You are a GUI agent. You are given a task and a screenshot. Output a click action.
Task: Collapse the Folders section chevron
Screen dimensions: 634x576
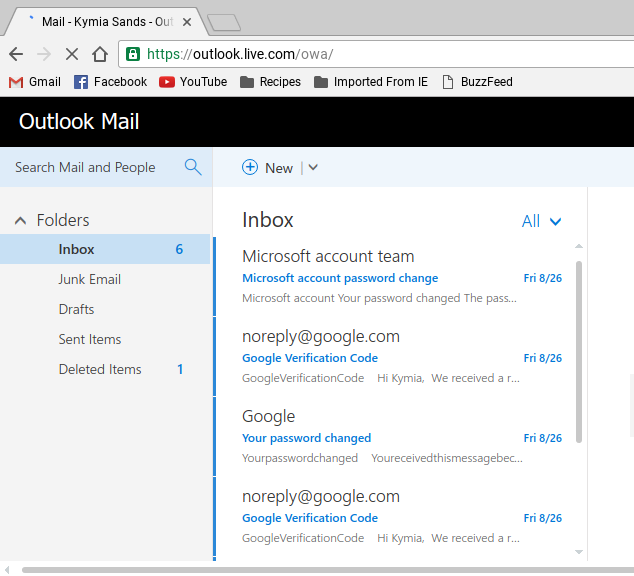click(20, 221)
